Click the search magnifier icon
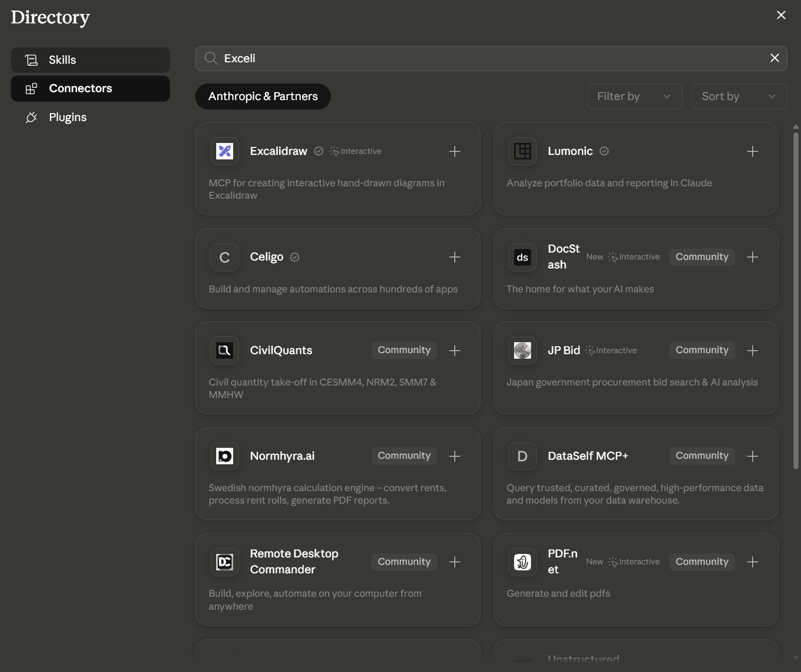Image resolution: width=801 pixels, height=672 pixels. (211, 58)
